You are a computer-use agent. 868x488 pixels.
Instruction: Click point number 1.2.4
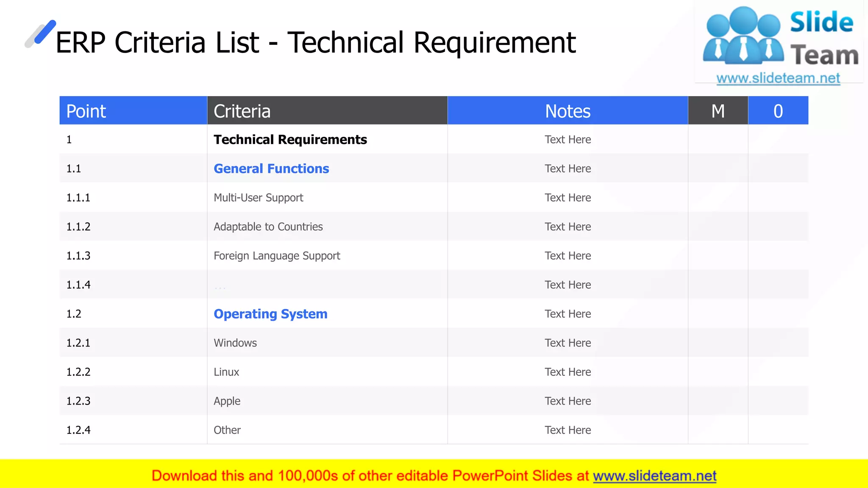click(78, 430)
